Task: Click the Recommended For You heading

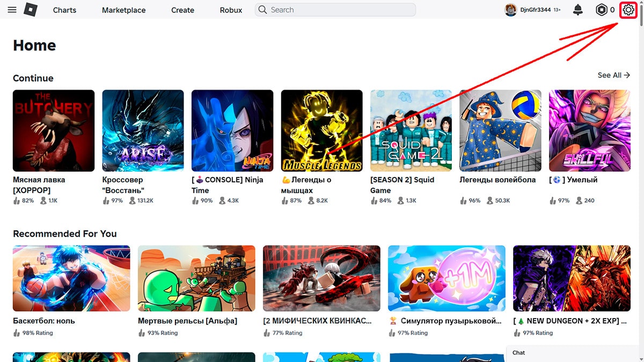Action: click(65, 234)
